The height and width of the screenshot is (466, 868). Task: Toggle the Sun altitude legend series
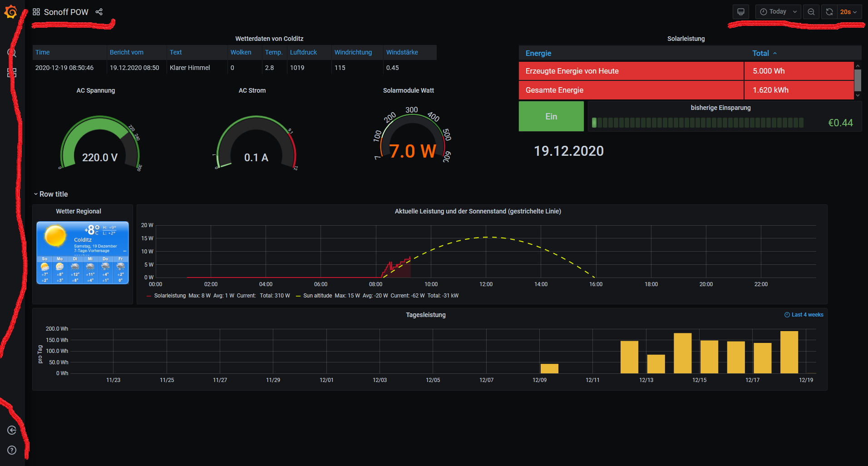coord(317,296)
